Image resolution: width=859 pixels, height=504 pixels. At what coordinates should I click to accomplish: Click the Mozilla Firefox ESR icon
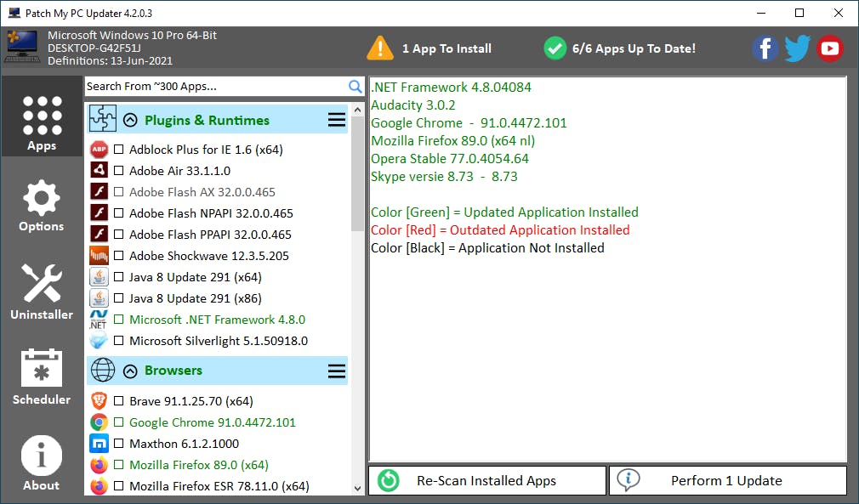pos(100,486)
